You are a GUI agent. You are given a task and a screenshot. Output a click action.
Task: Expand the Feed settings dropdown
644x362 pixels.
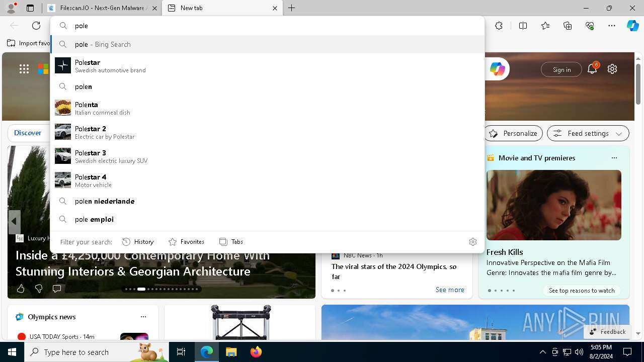point(588,133)
